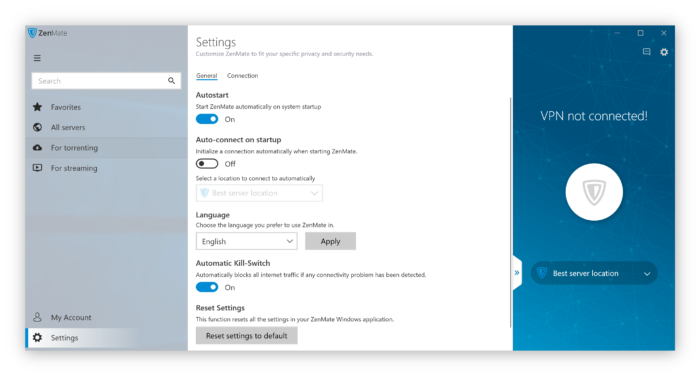
Task: Select For torrenting servers
Action: [106, 148]
